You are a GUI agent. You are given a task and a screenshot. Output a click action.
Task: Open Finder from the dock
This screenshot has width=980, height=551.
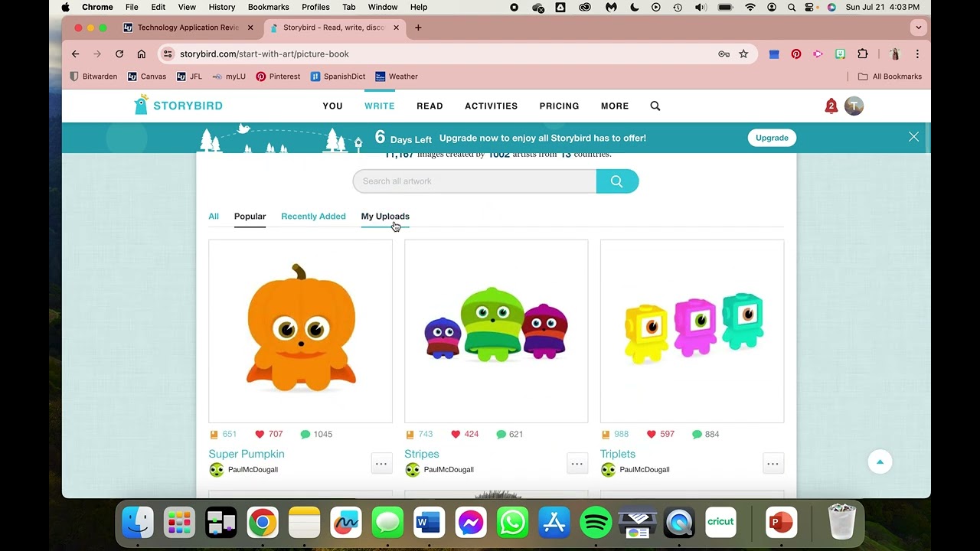tap(138, 523)
